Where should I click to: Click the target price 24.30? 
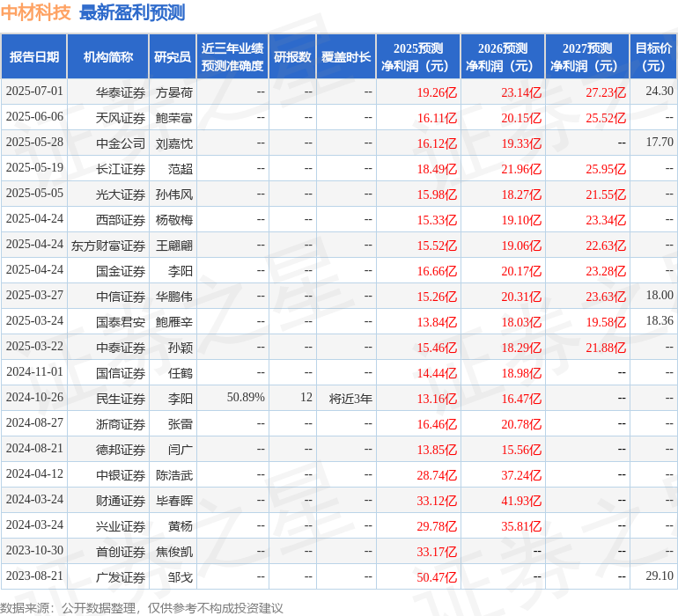pyautogui.click(x=660, y=92)
